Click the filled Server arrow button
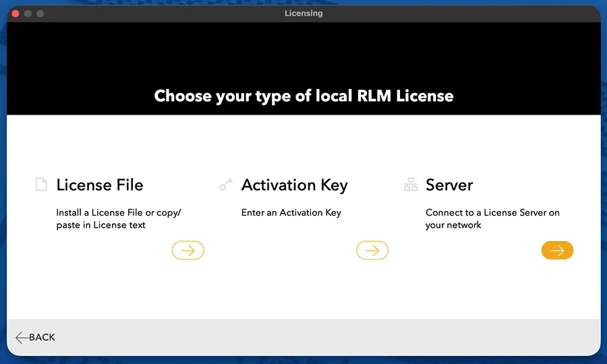 coord(557,250)
